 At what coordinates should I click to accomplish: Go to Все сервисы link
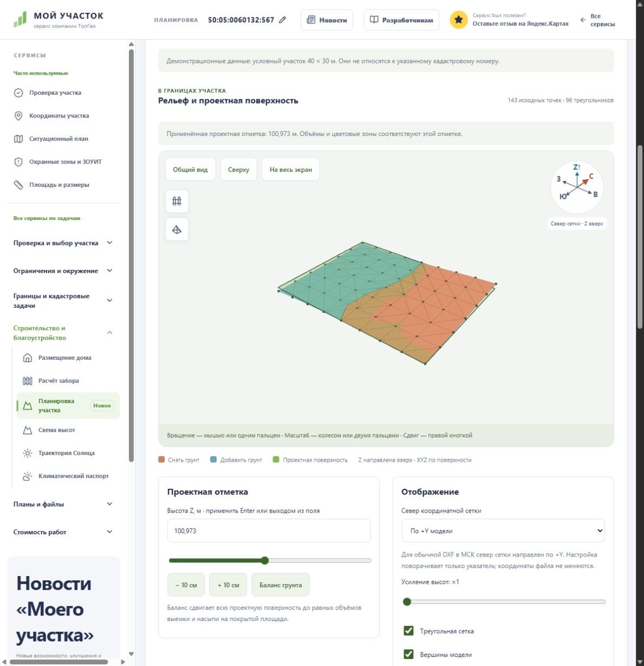click(597, 20)
